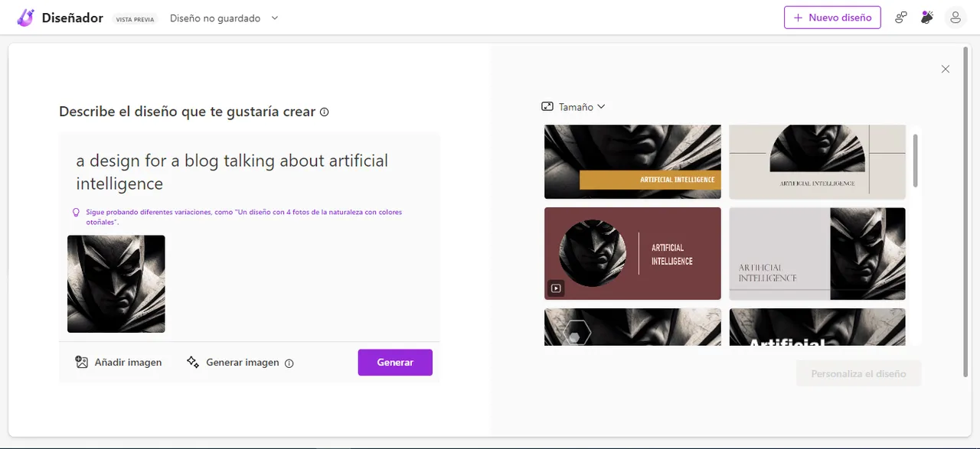Screen dimensions: 980x449
Task: Open the rewards notification icon
Action: click(x=927, y=18)
